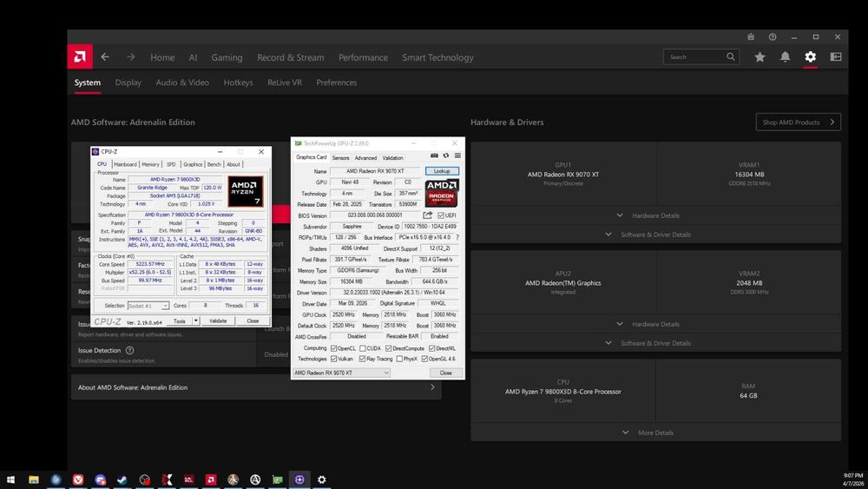The height and width of the screenshot is (489, 868).
Task: Toggle the PhysX checkbox in GPU-Z
Action: click(x=399, y=359)
